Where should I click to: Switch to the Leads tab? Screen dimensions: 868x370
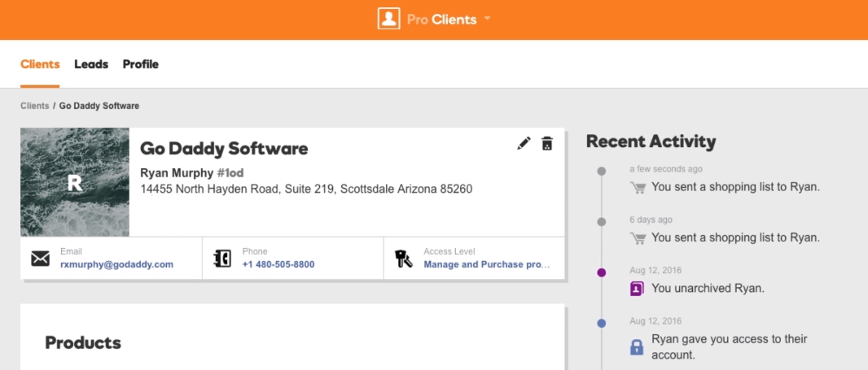(91, 64)
